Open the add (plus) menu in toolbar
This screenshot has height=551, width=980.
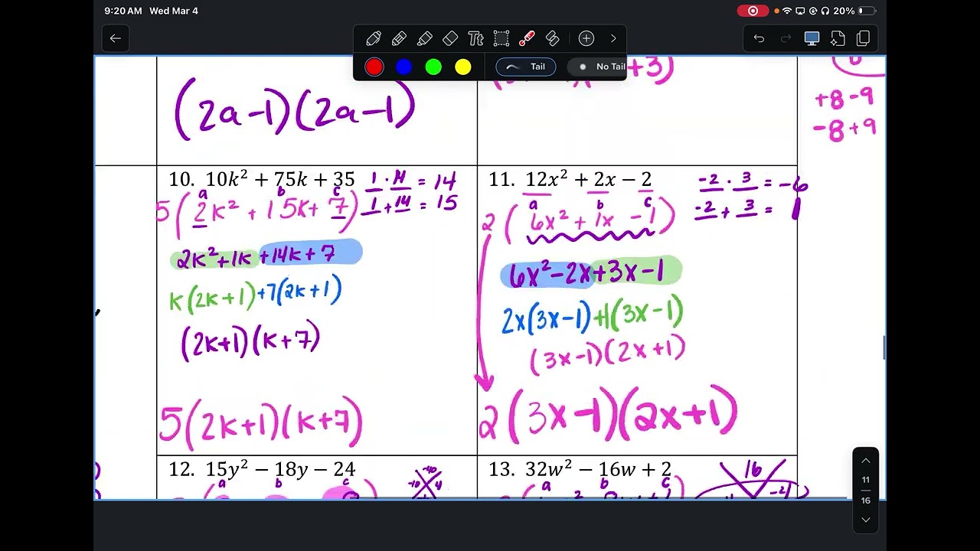[x=586, y=38]
